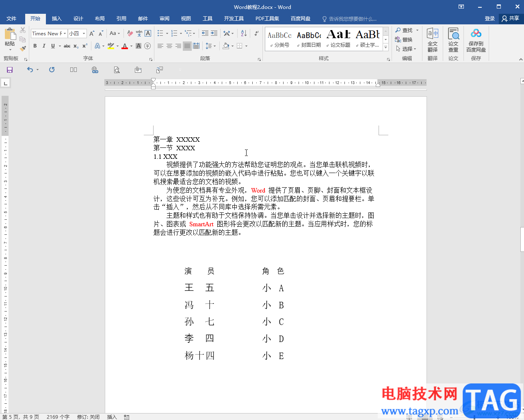524x420 pixels.
Task: Toggle justified alignment
Action: pyautogui.click(x=187, y=46)
